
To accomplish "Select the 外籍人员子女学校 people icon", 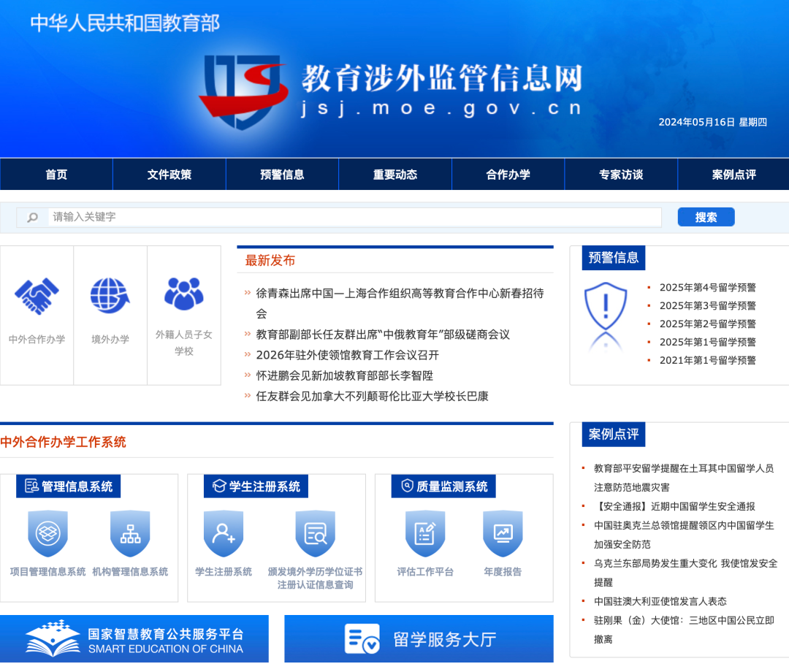I will (183, 294).
